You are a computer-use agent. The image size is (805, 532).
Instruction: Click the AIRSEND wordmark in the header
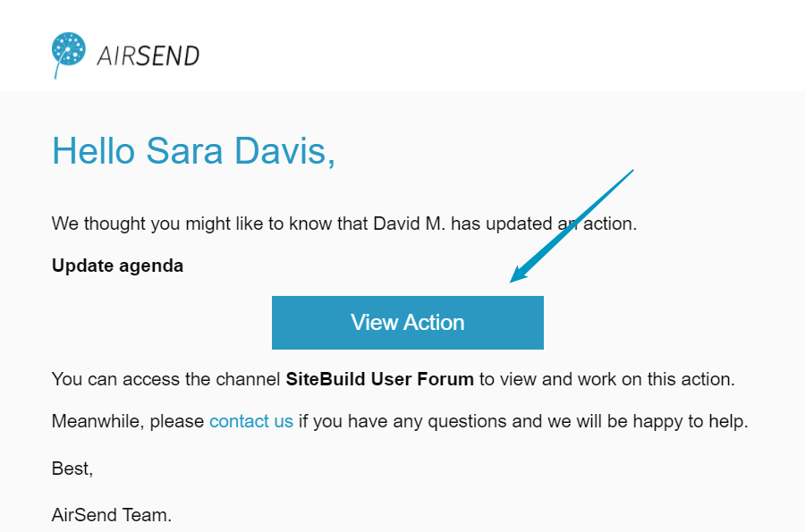148,56
